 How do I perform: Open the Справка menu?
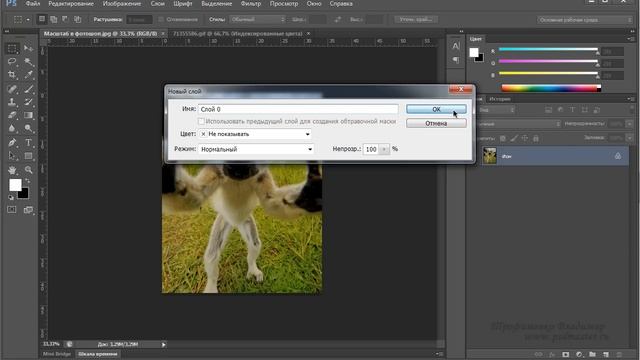pos(341,4)
